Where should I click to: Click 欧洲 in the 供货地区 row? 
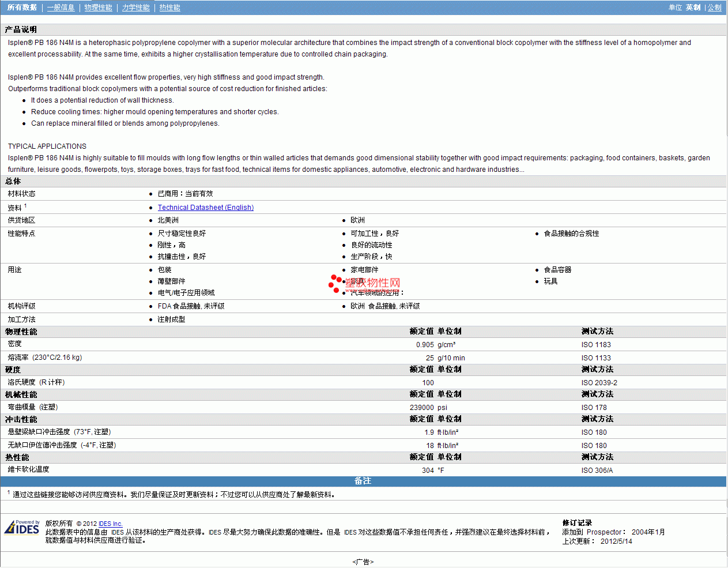(357, 220)
